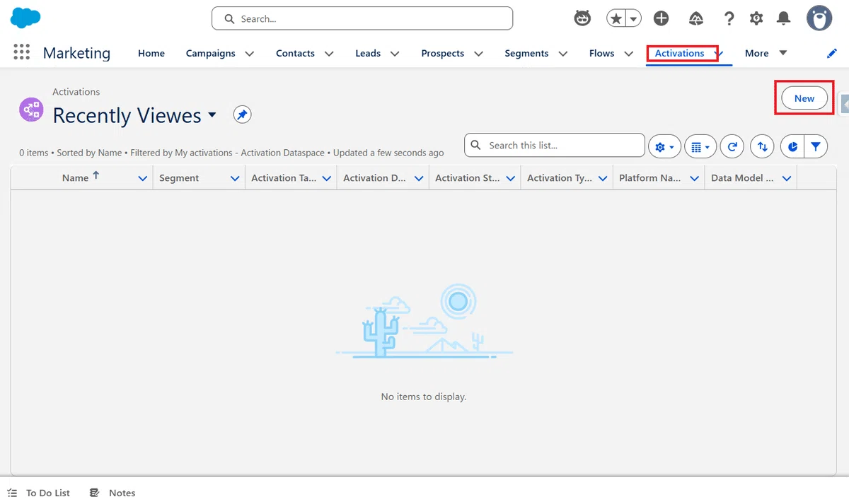The image size is (849, 504).
Task: Open list view controls gear menu
Action: pos(664,147)
